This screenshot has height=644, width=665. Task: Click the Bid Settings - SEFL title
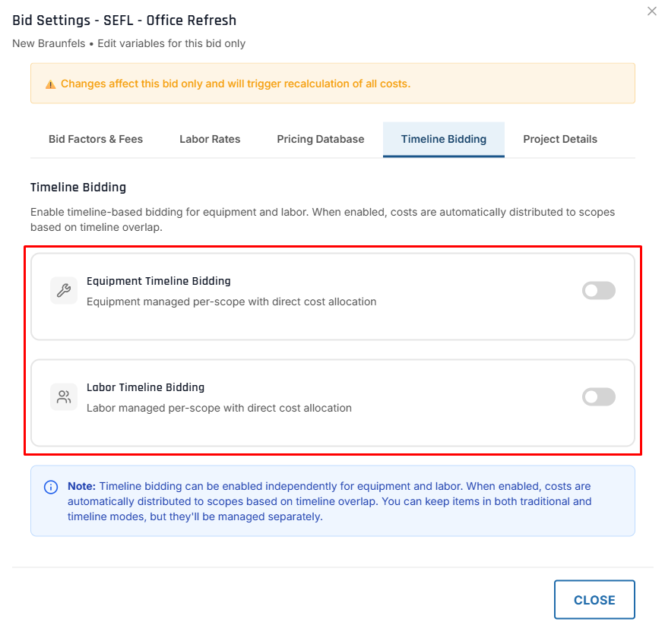(x=125, y=21)
